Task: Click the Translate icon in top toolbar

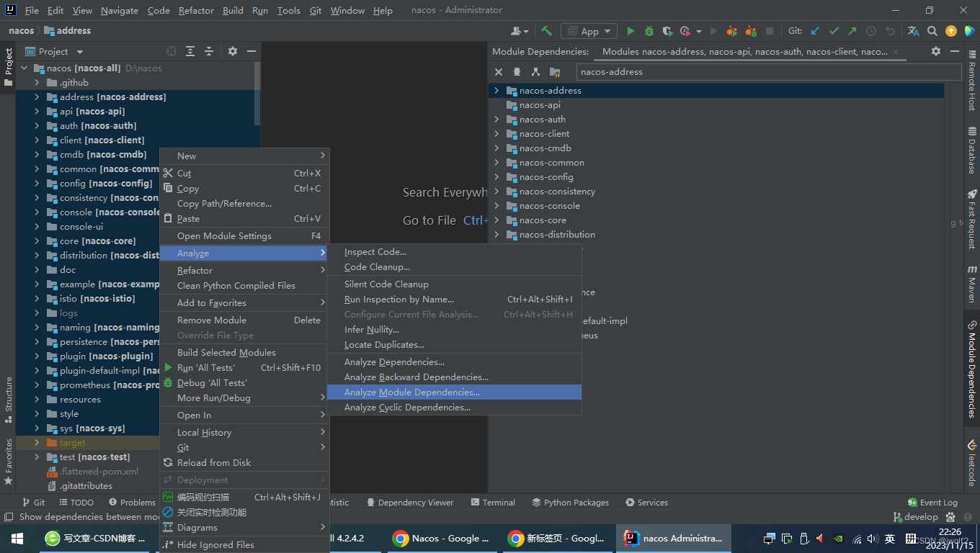Action: tap(913, 31)
